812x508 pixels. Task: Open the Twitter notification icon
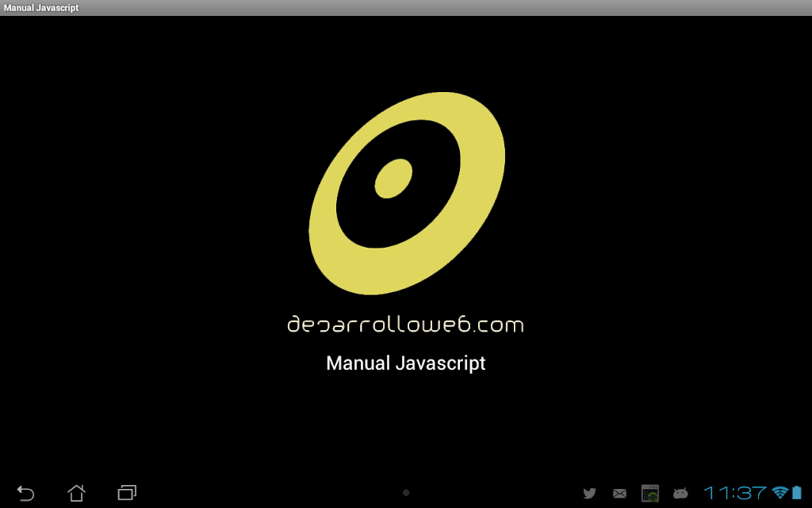(589, 493)
